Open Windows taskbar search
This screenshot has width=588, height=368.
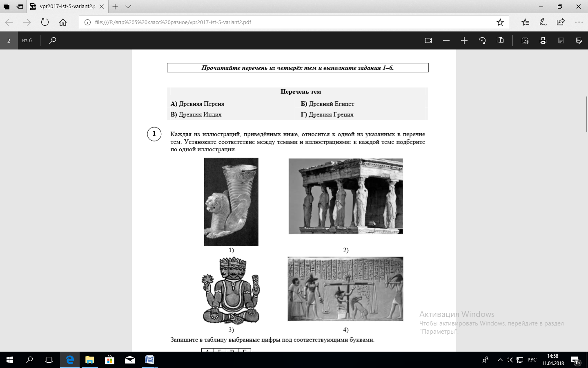(x=29, y=360)
